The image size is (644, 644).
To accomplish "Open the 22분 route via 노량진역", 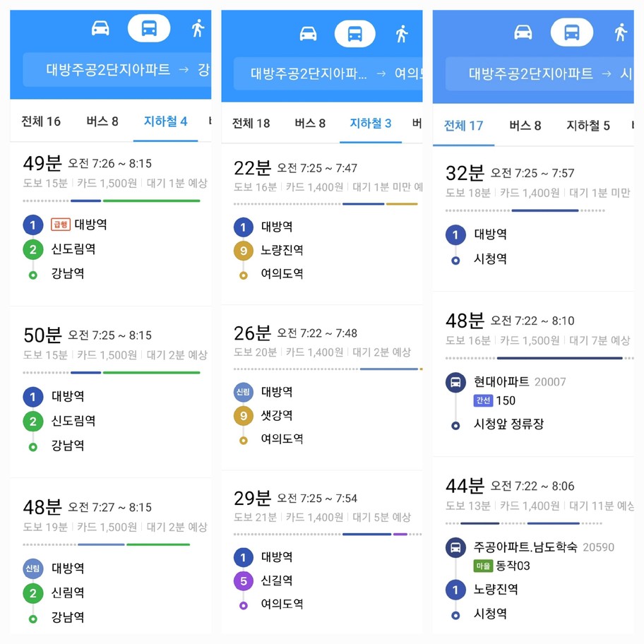I will (321, 225).
